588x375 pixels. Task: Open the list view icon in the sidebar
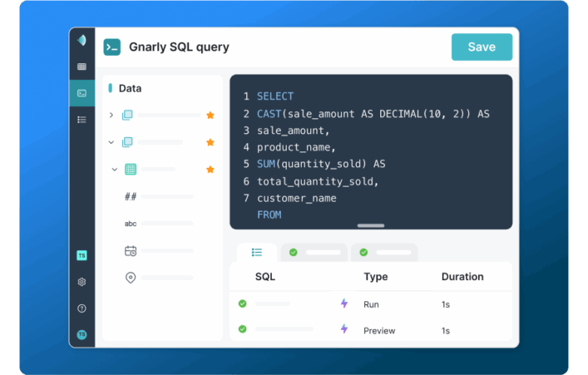(x=82, y=120)
